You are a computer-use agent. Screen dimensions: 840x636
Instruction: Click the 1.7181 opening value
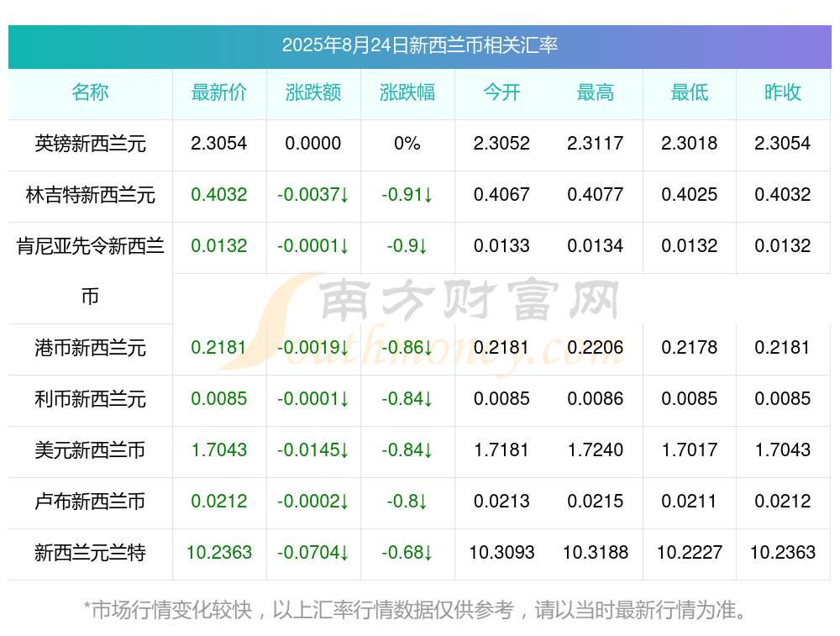pyautogui.click(x=501, y=449)
